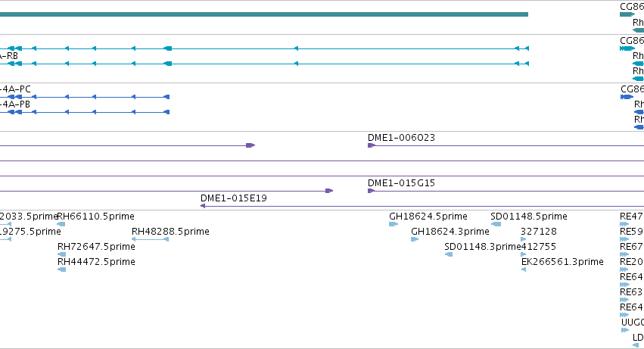Click the 412755 feature label

click(539, 247)
